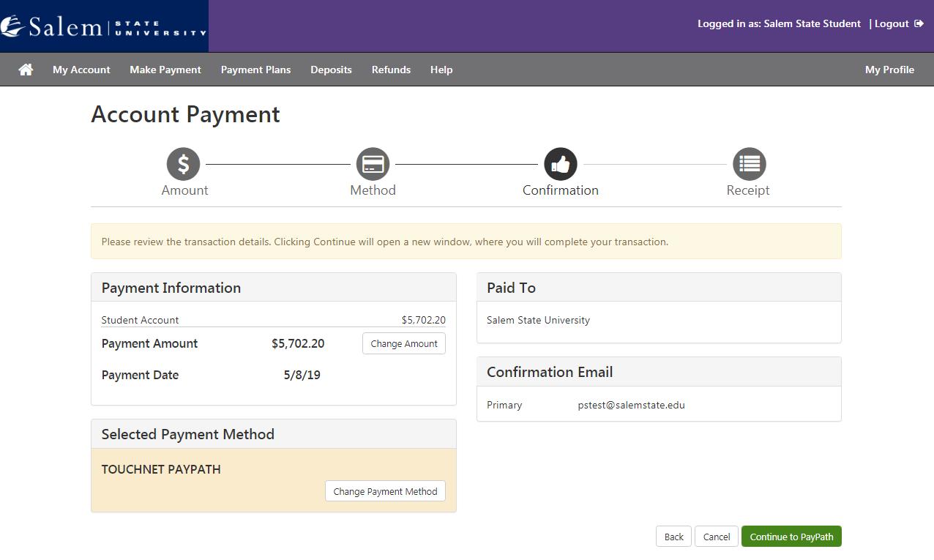
Task: Click Salem State University under Paid To
Action: click(x=538, y=320)
